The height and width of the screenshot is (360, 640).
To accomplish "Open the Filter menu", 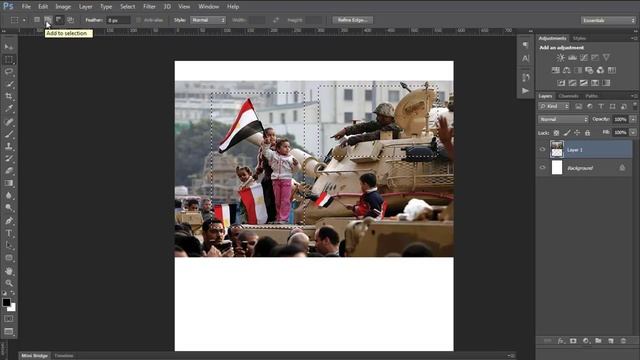I will 149,7.
